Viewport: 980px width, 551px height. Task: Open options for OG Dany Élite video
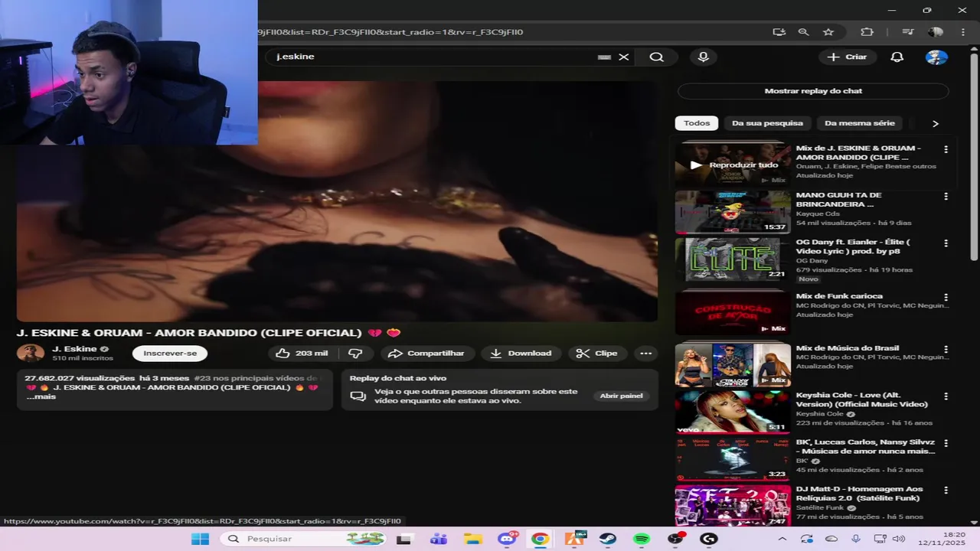point(946,243)
